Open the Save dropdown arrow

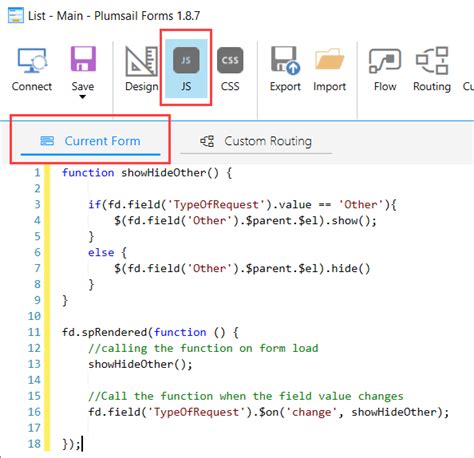pos(83,97)
